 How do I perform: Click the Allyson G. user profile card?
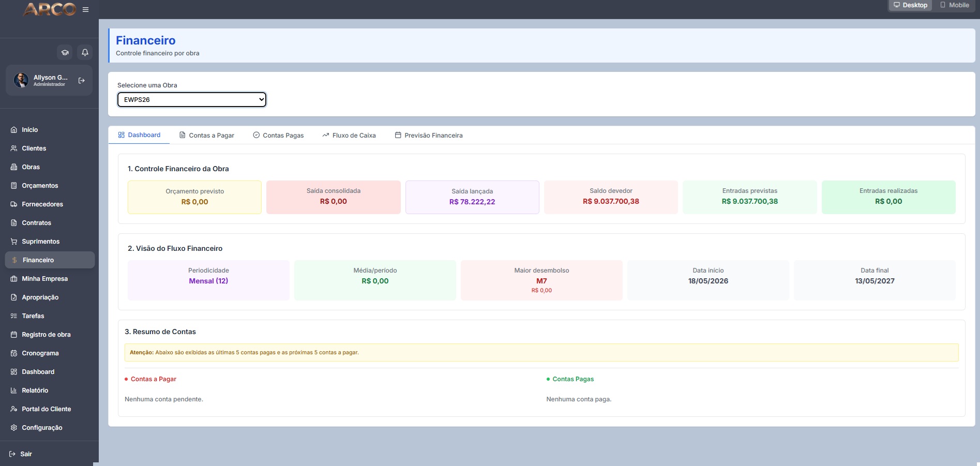click(x=49, y=80)
